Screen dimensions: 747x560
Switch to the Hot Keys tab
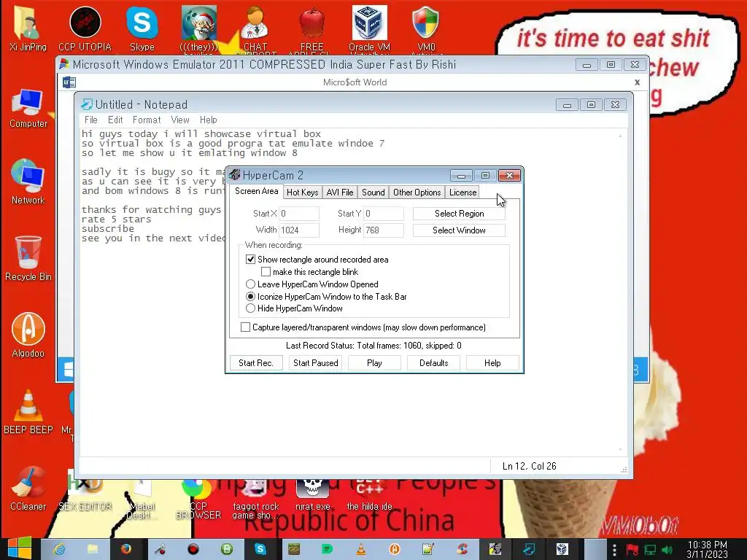302,192
